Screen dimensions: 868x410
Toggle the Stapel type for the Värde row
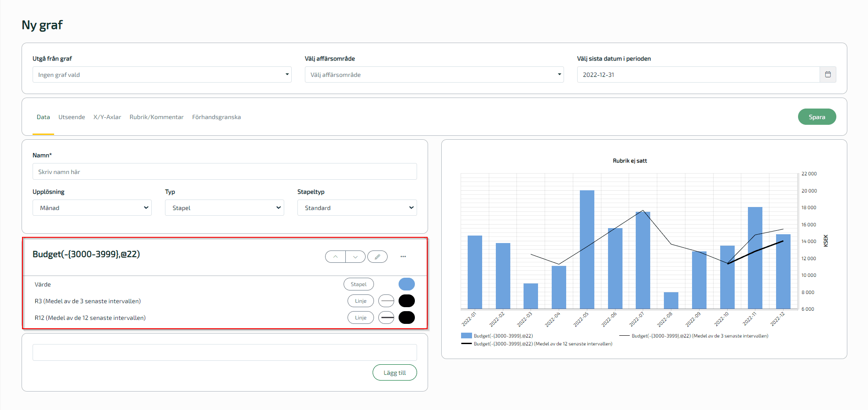pos(359,284)
